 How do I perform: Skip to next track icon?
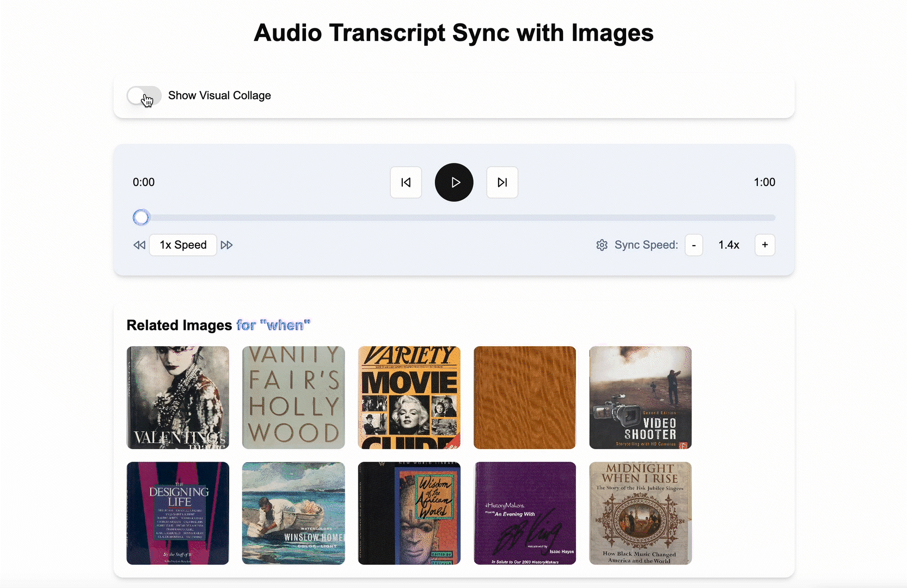pos(502,182)
